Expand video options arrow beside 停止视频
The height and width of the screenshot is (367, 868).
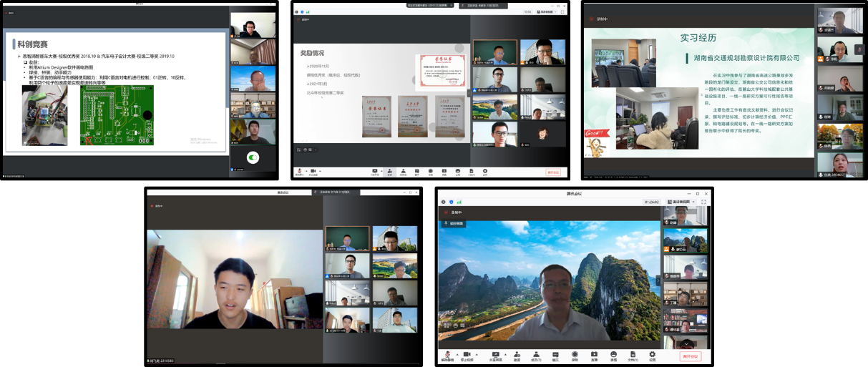click(x=477, y=354)
